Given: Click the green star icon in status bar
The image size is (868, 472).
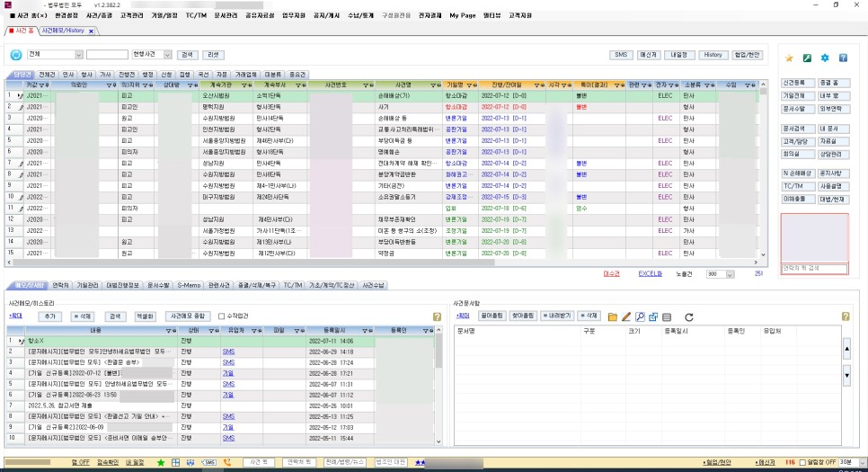Looking at the screenshot, I should 161,462.
